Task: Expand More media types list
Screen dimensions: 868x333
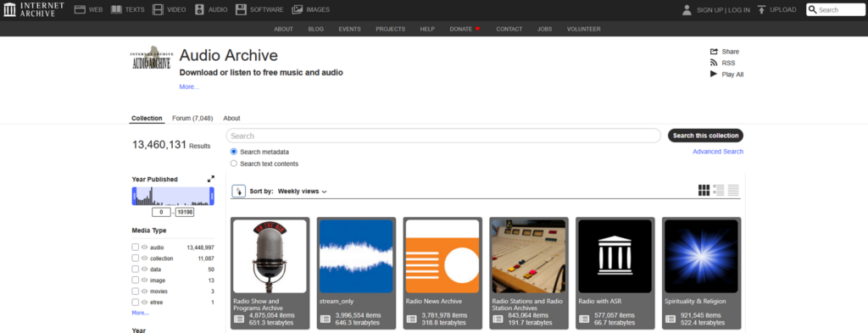Action: tap(140, 313)
